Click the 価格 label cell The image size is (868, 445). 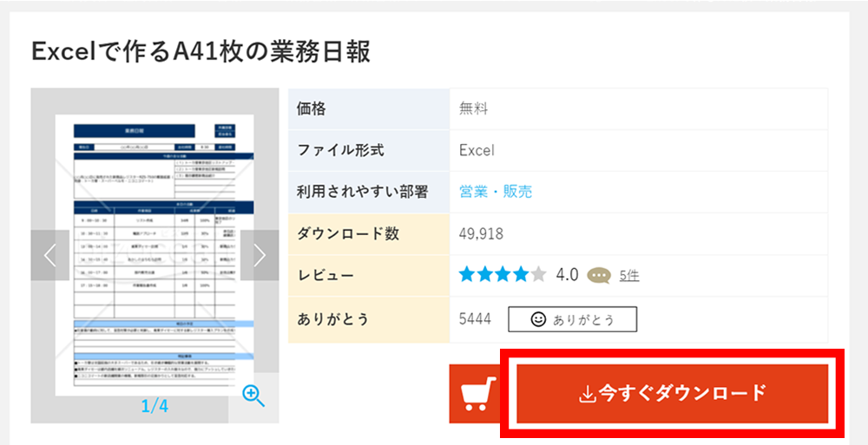tap(369, 109)
